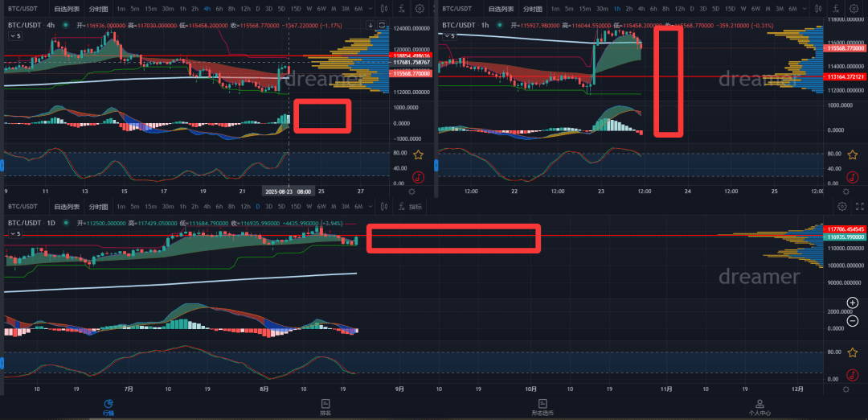Select 1m timeframe in 4h chart toolbar
This screenshot has height=420, width=868.
[121, 9]
